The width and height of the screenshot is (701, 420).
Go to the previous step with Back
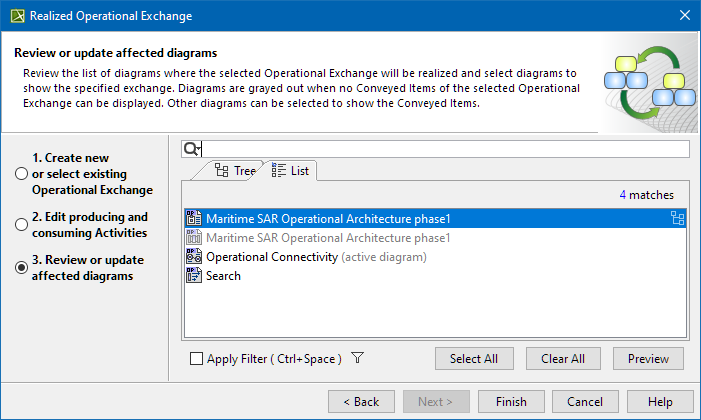[361, 401]
